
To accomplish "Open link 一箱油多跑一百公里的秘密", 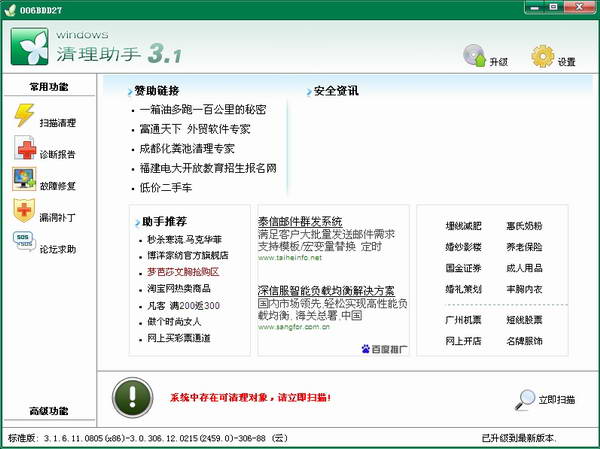I will (203, 110).
